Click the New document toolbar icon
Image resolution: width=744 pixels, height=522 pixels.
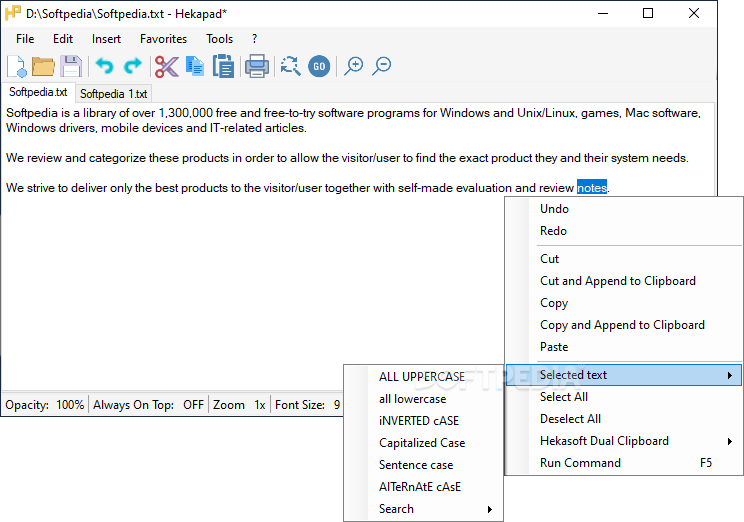pyautogui.click(x=17, y=66)
